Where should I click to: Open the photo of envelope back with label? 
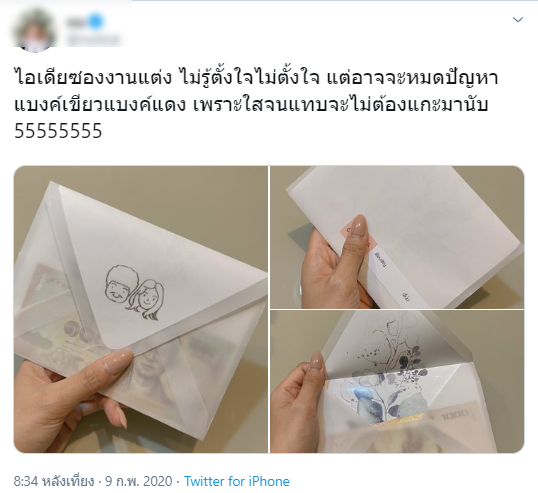tap(397, 237)
